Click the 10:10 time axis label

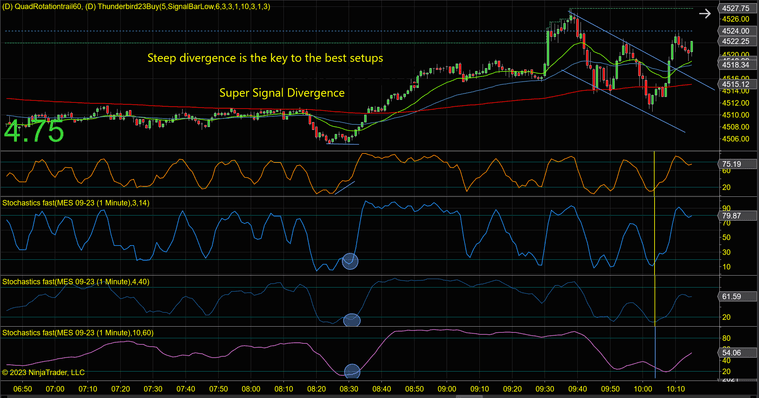pyautogui.click(x=676, y=389)
